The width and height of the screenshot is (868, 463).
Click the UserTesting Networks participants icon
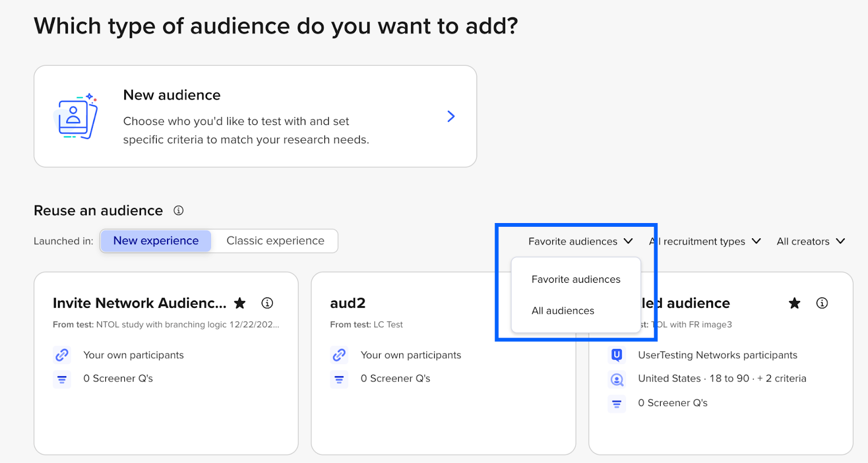pyautogui.click(x=617, y=355)
